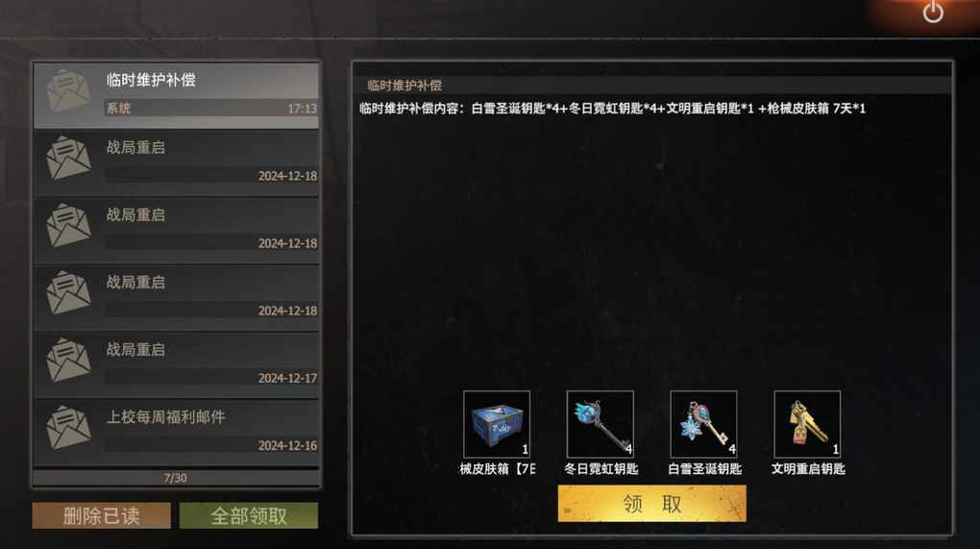Screen dimensions: 980x549
Task: Click the 系统 sender label
Action: pyautogui.click(x=118, y=109)
